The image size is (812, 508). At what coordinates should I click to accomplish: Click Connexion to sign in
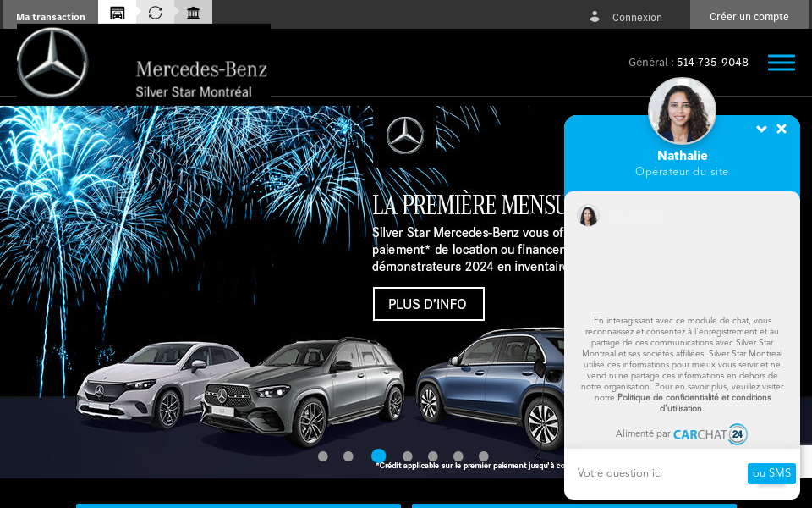point(637,17)
